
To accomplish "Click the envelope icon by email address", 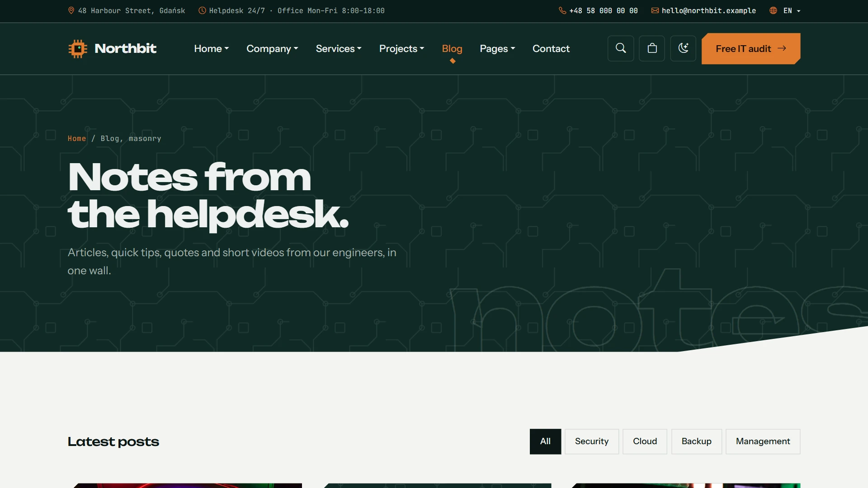I will (655, 10).
